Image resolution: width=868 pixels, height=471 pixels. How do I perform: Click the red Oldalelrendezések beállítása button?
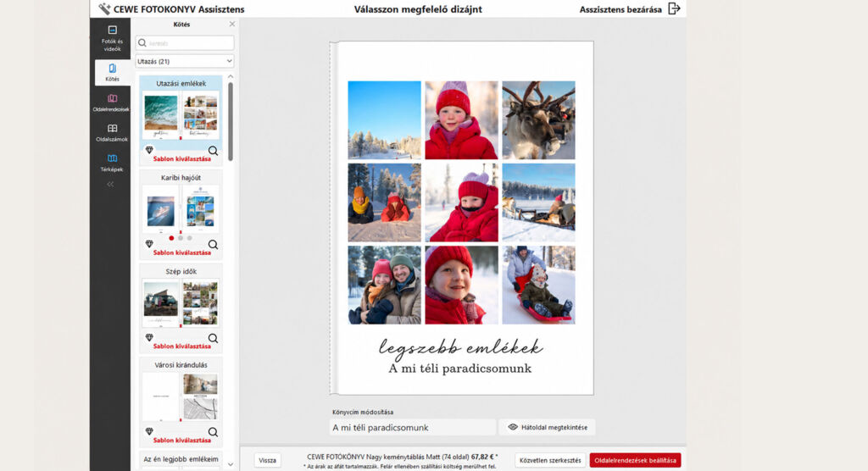pos(635,461)
